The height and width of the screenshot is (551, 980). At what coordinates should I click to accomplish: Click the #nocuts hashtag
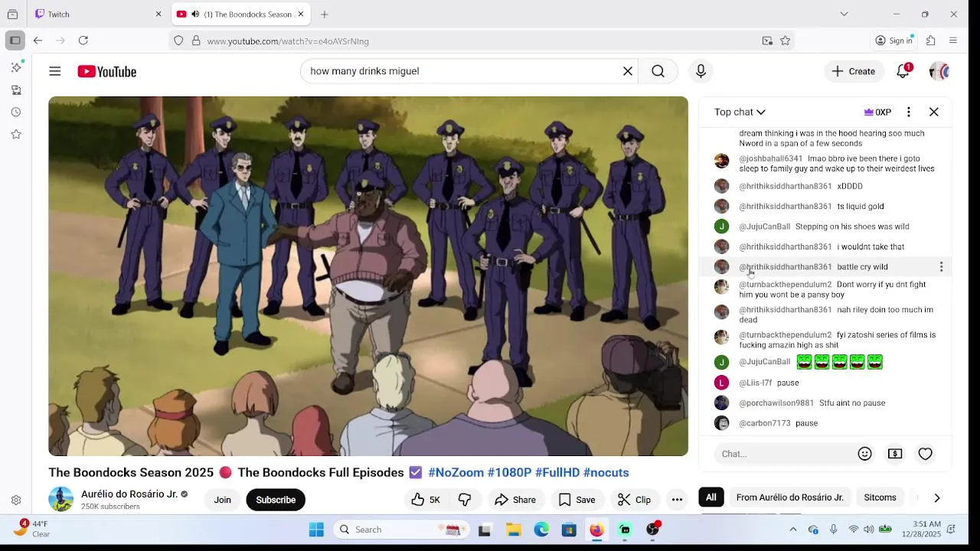click(606, 473)
